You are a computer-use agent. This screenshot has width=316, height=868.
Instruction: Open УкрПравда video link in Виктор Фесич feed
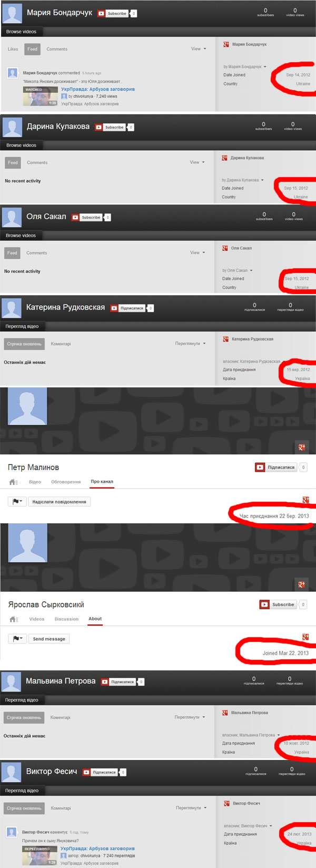(x=97, y=849)
